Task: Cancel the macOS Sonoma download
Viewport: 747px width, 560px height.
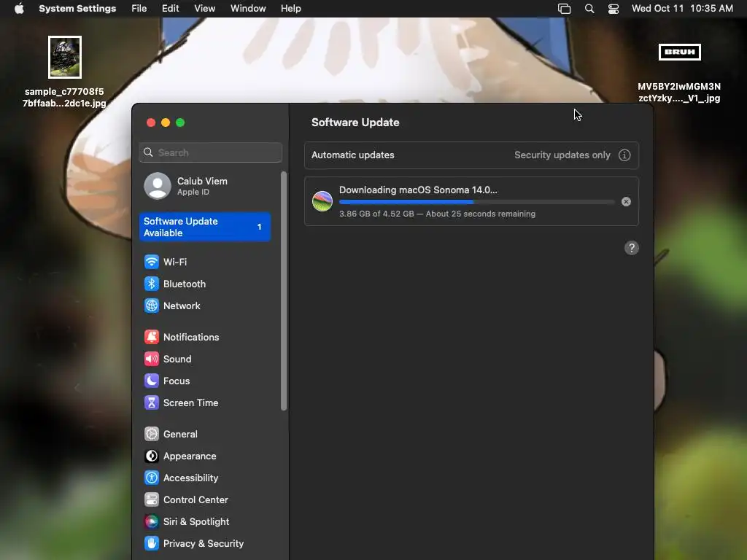Action: [626, 202]
